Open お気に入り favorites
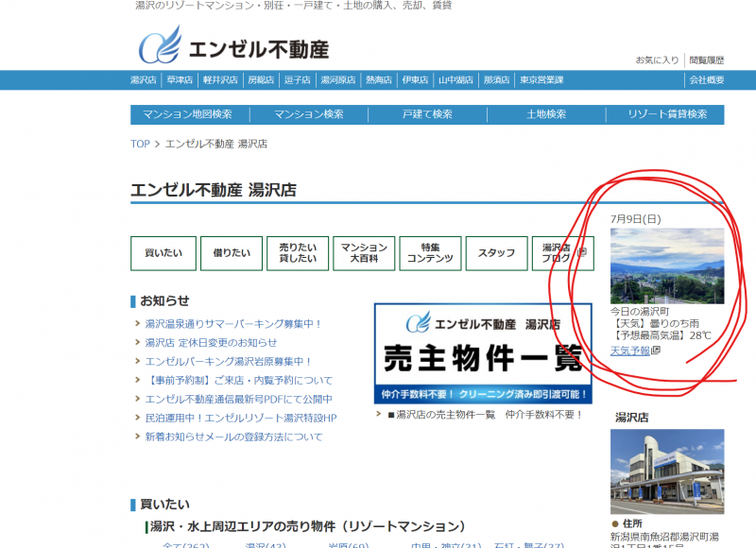Image resolution: width=756 pixels, height=548 pixels. click(657, 60)
